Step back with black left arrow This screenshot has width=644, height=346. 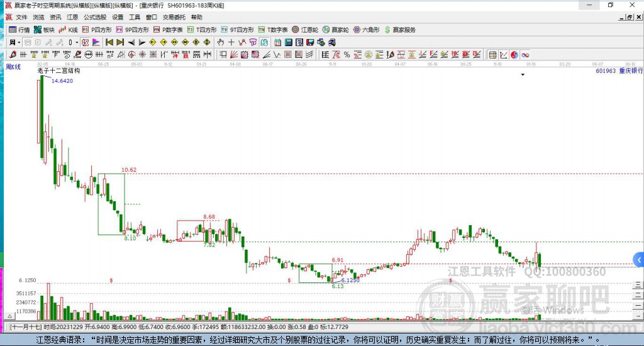[x=131, y=42]
